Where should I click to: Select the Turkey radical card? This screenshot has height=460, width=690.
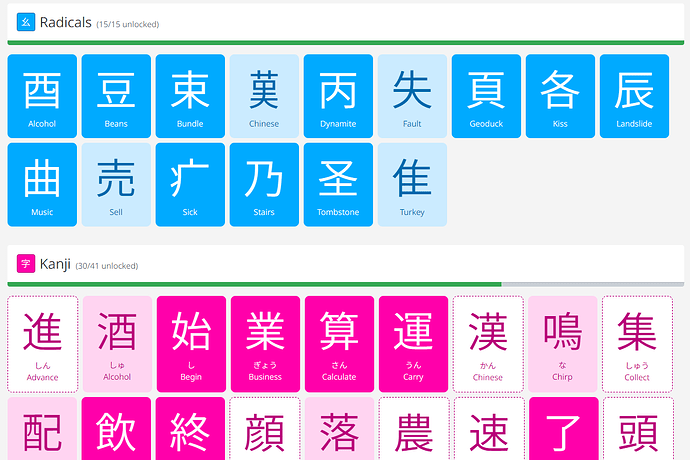[x=412, y=184]
